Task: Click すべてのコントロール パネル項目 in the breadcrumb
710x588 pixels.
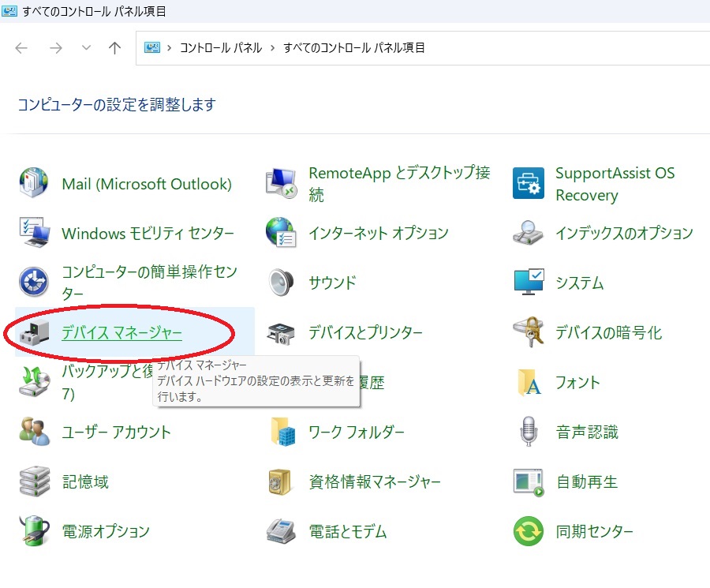Action: (x=354, y=47)
